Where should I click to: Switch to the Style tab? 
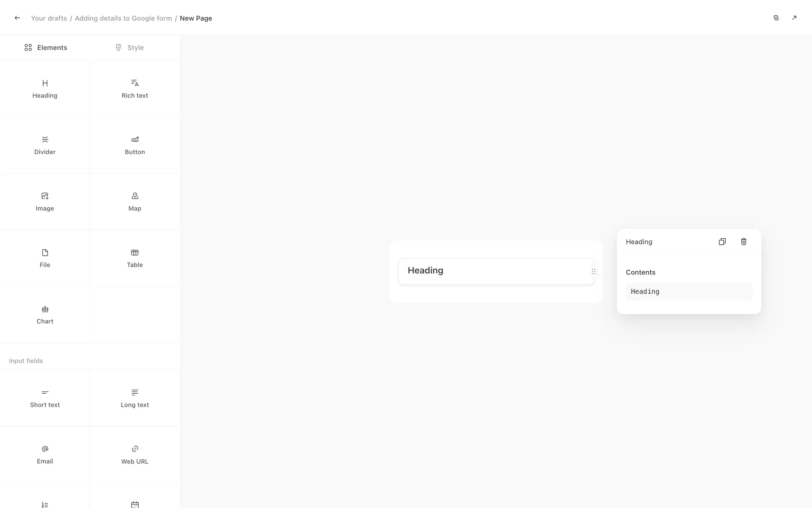point(129,47)
